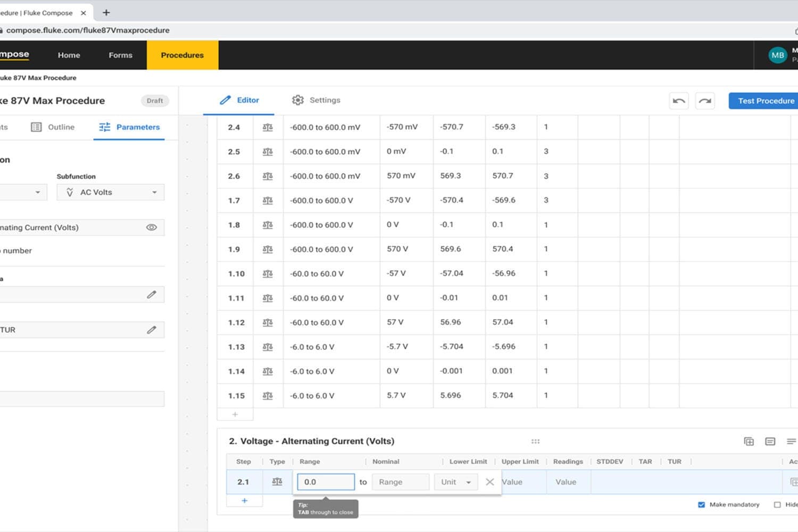Click the Lower Limit column header

coord(468,462)
